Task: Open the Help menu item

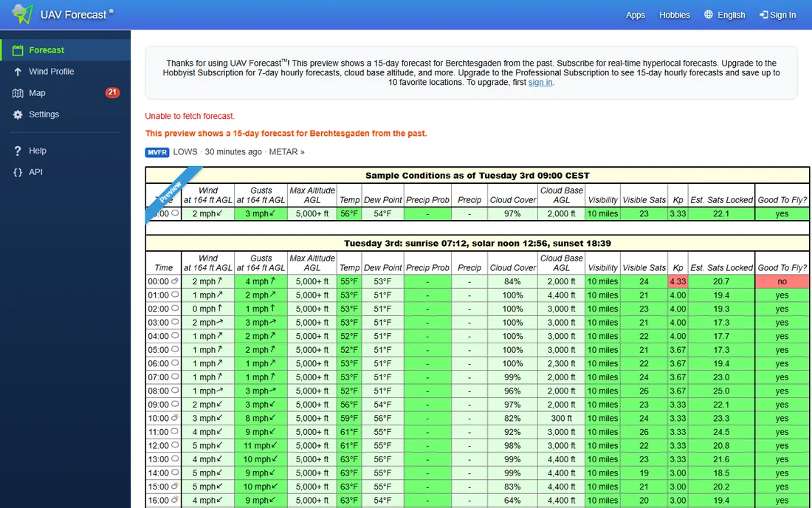Action: [x=65, y=151]
